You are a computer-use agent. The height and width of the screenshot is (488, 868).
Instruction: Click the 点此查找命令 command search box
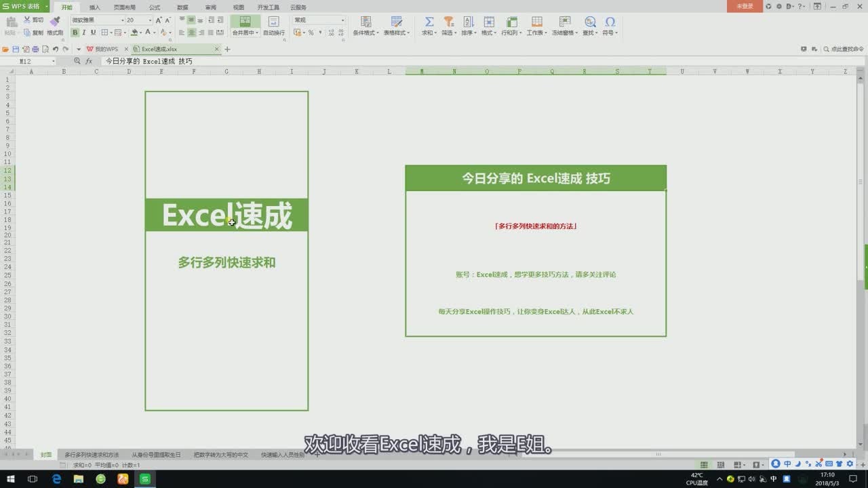pyautogui.click(x=844, y=49)
